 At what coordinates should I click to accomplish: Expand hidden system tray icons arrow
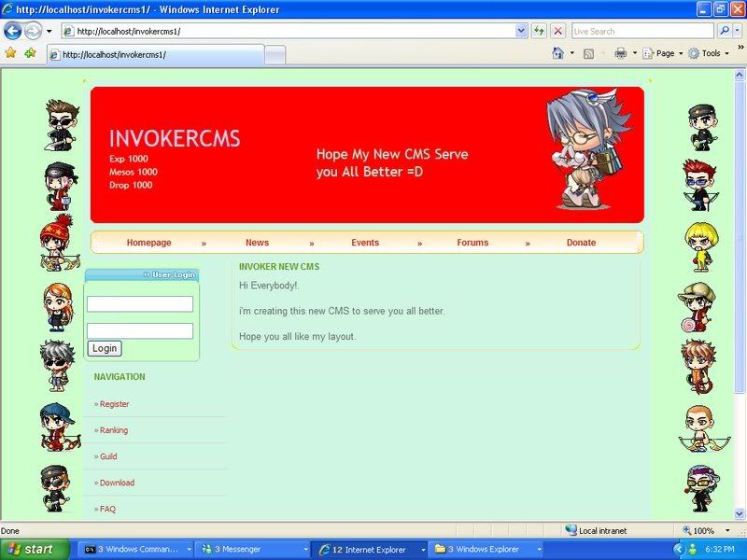[x=680, y=550]
